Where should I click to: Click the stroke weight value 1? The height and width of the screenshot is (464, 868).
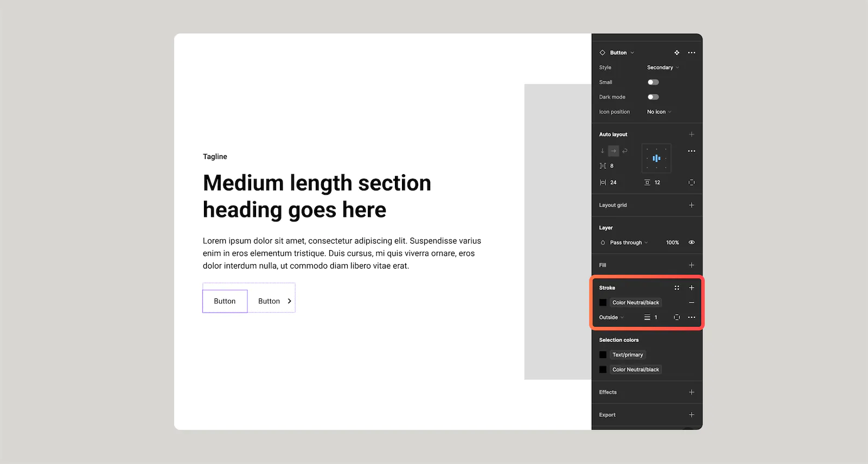[x=656, y=317]
